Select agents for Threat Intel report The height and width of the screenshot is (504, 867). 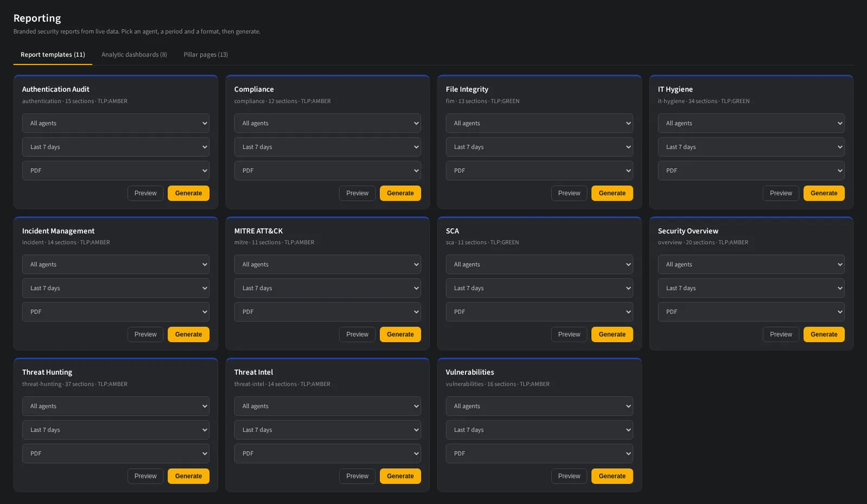pyautogui.click(x=328, y=407)
